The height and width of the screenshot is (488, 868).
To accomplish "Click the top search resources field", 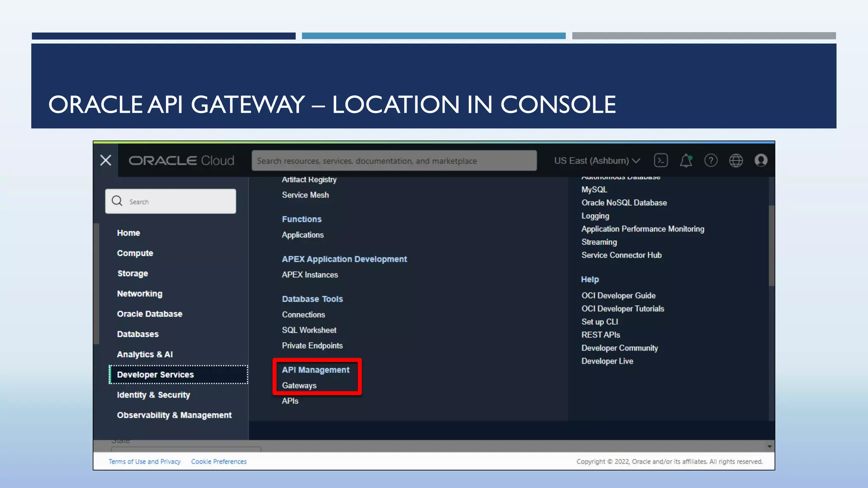I will coord(394,161).
